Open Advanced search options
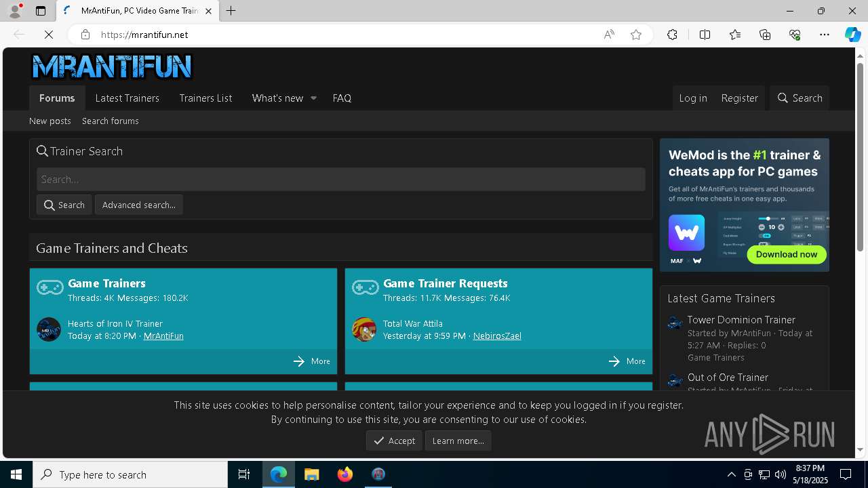Image resolution: width=868 pixels, height=488 pixels. pyautogui.click(x=139, y=205)
